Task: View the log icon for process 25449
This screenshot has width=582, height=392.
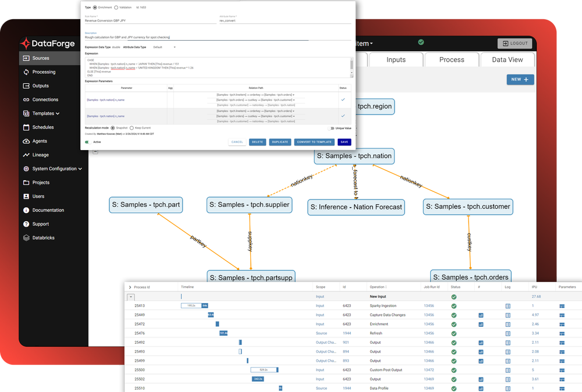Action: pyautogui.click(x=508, y=315)
